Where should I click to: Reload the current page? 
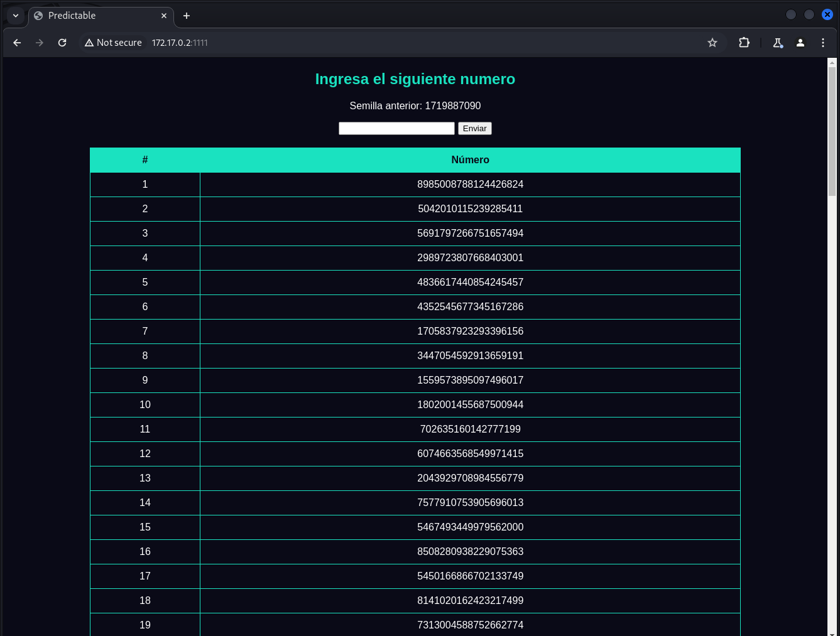[x=62, y=43]
